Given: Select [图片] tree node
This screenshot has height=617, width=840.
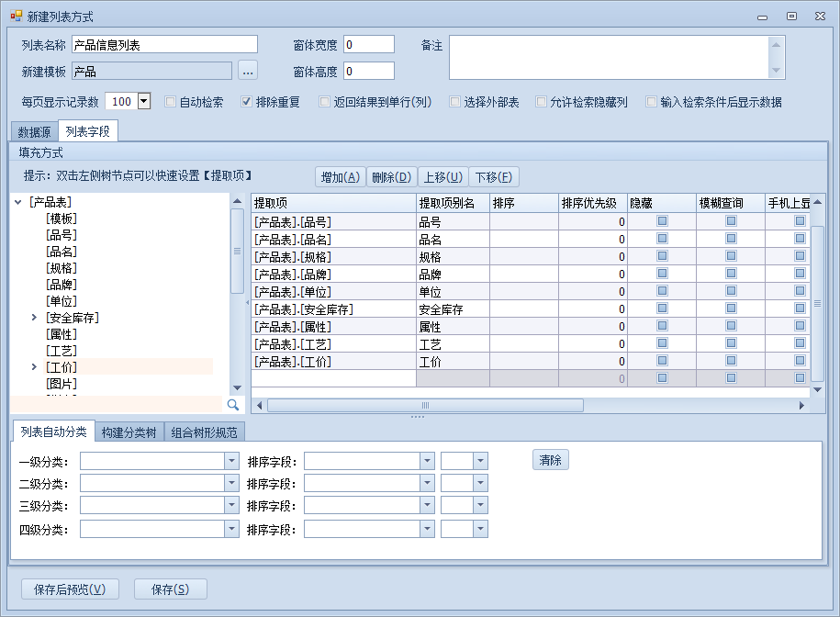Looking at the screenshot, I should (x=62, y=384).
